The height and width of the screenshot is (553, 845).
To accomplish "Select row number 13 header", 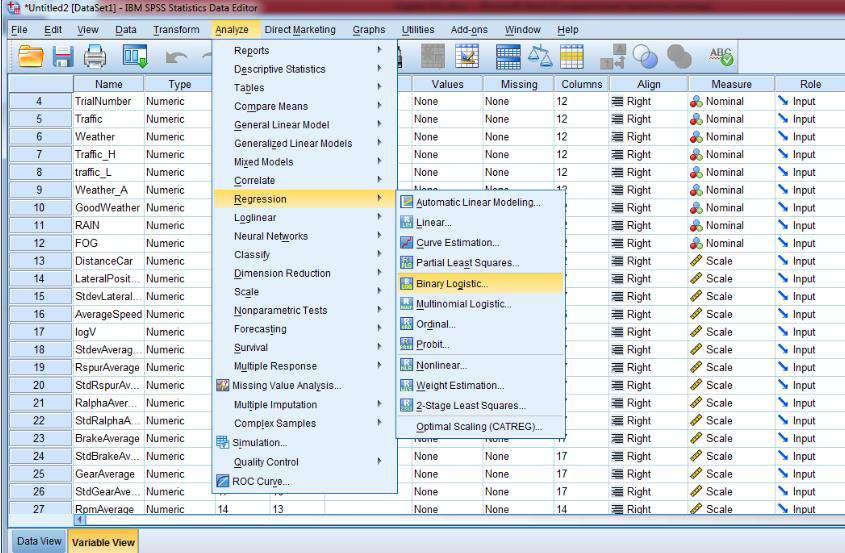I will 39,261.
